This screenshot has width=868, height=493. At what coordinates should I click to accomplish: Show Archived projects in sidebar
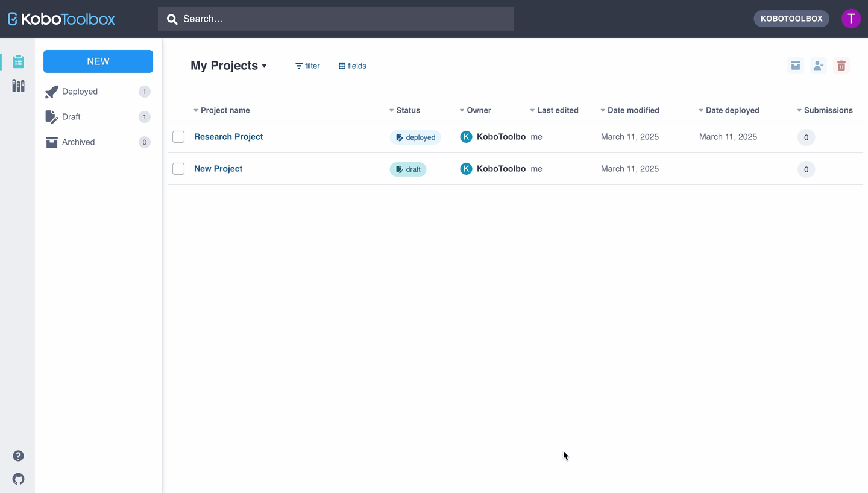(x=78, y=142)
